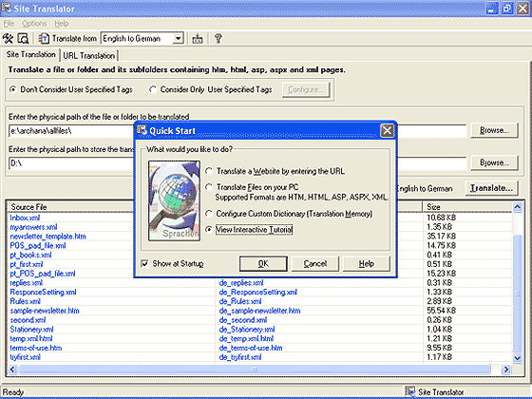The width and height of the screenshot is (532, 399).
Task: Switch to URL Translation tab
Action: tap(89, 55)
